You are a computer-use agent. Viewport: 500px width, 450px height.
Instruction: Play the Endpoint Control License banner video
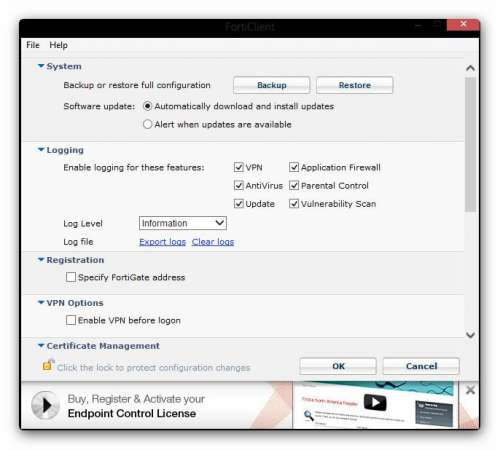46,405
